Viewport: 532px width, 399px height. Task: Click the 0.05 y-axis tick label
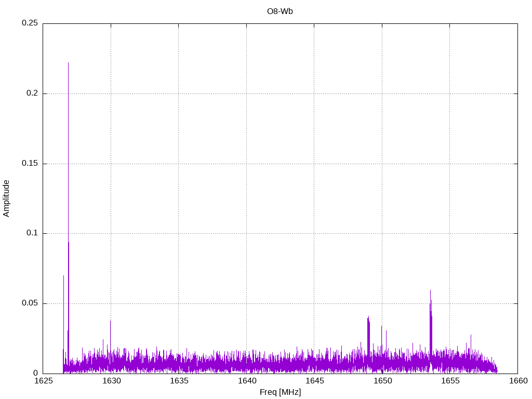(30, 303)
